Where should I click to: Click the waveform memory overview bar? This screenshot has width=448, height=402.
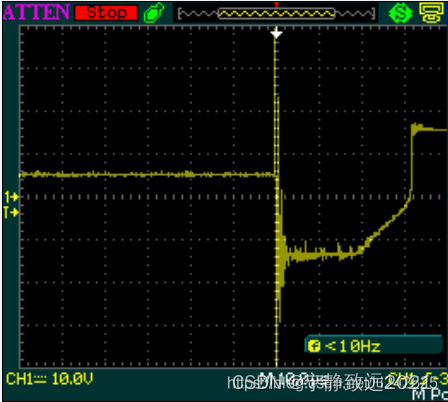[x=276, y=14]
